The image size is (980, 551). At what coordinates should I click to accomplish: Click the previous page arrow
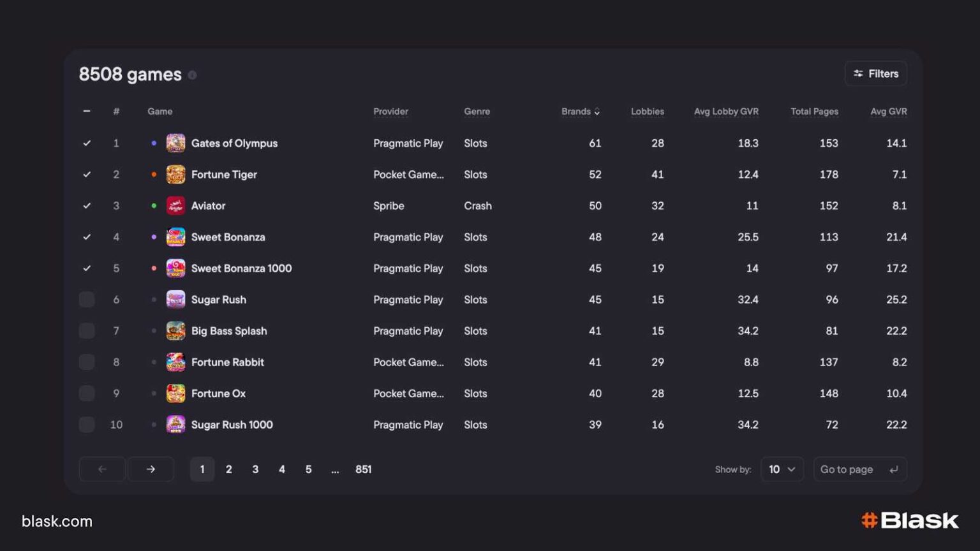pos(102,469)
